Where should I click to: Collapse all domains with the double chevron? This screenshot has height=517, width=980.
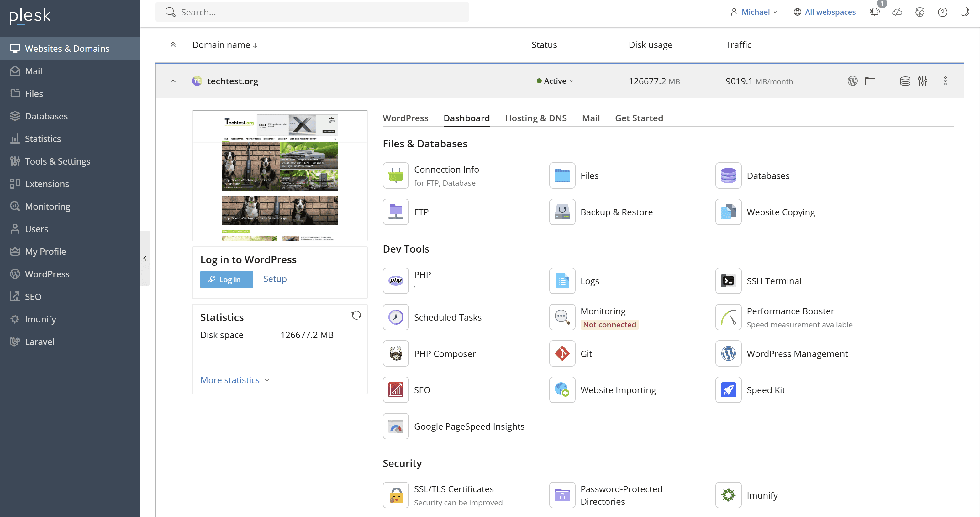(x=173, y=45)
